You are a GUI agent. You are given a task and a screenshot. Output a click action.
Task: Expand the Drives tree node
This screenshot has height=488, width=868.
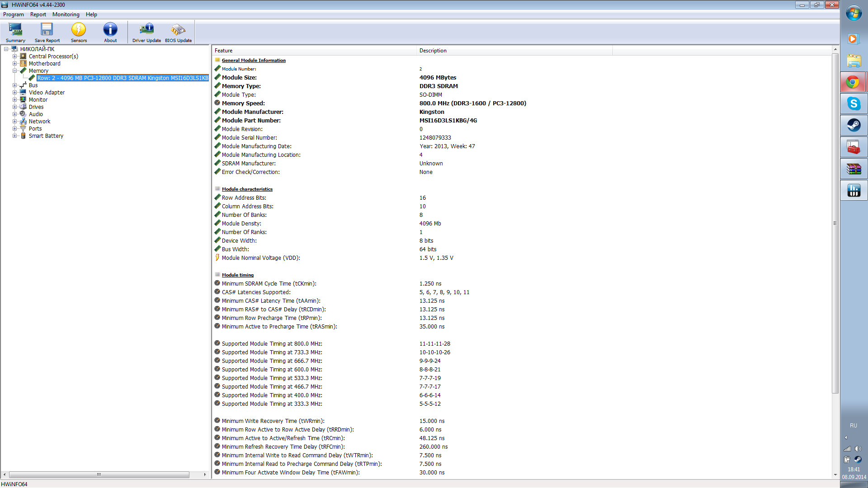(x=14, y=107)
